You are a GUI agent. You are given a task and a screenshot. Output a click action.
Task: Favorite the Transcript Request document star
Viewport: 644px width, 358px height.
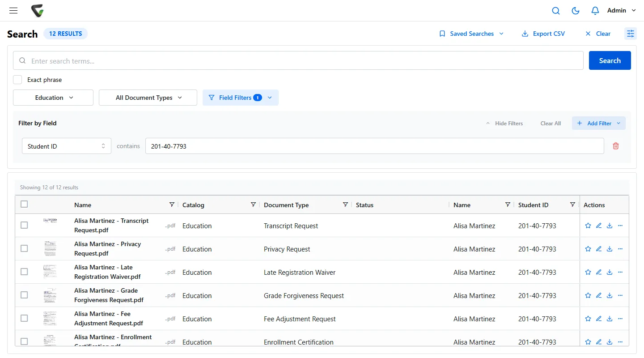click(x=588, y=226)
